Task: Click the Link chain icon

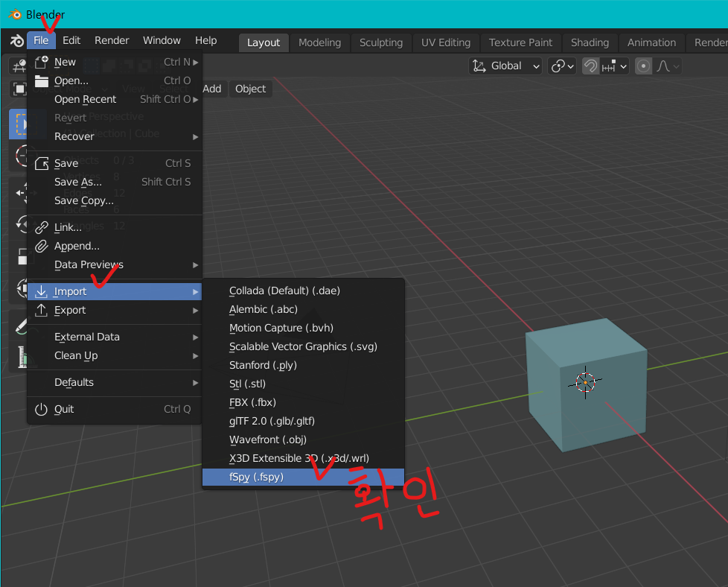Action: coord(42,227)
